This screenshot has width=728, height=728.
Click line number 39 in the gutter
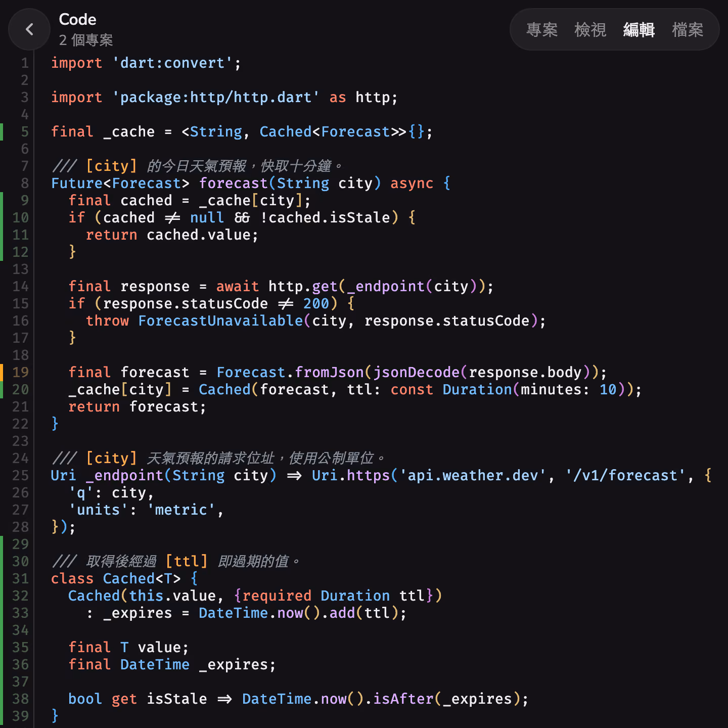coord(20,716)
